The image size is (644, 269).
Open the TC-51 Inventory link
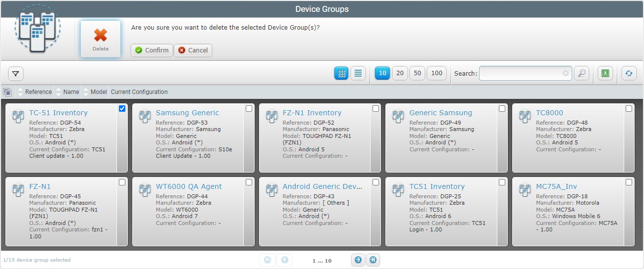pyautogui.click(x=58, y=113)
